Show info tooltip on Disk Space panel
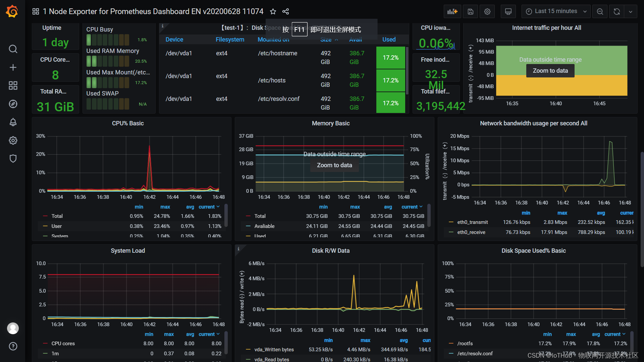Image resolution: width=644 pixels, height=362 pixels. tap(163, 26)
